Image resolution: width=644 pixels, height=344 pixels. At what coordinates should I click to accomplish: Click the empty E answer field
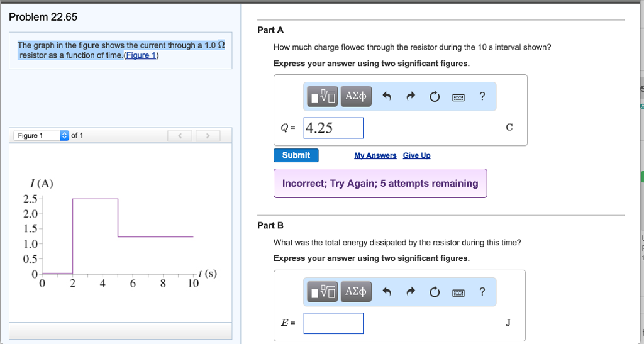[x=333, y=323]
